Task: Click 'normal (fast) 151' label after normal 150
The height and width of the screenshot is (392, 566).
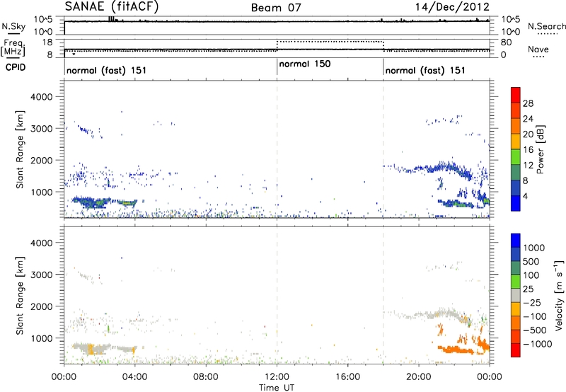Action: (425, 70)
